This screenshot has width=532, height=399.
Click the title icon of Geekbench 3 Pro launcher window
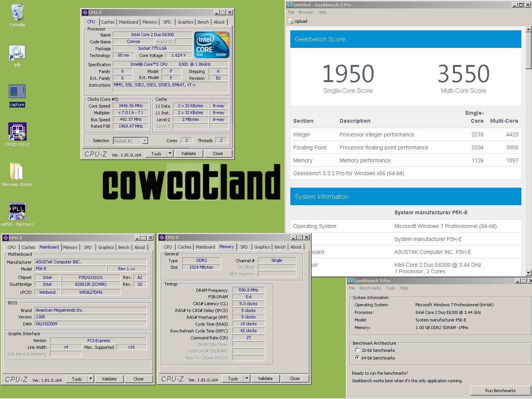pos(351,281)
